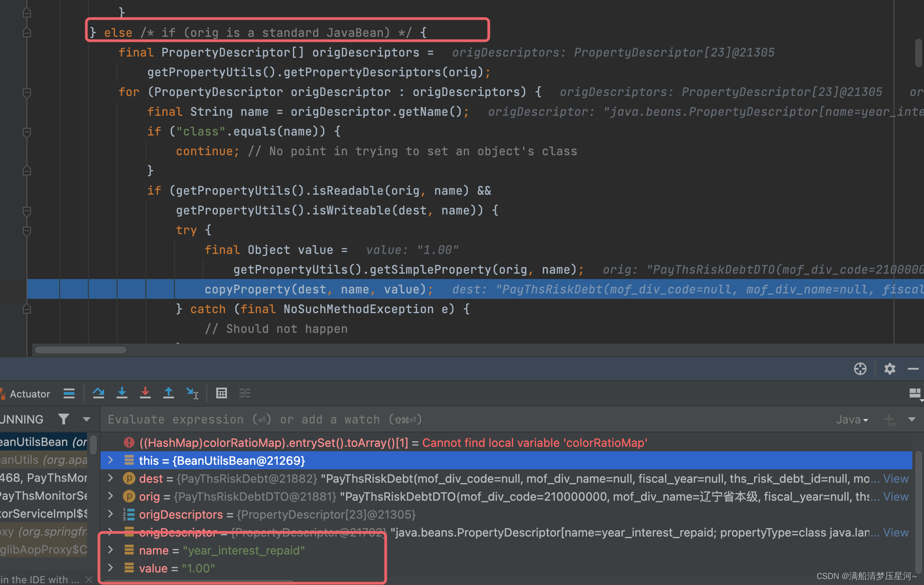Image resolution: width=924 pixels, height=585 pixels.
Task: Click the show execution point crosshair icon
Action: (860, 369)
